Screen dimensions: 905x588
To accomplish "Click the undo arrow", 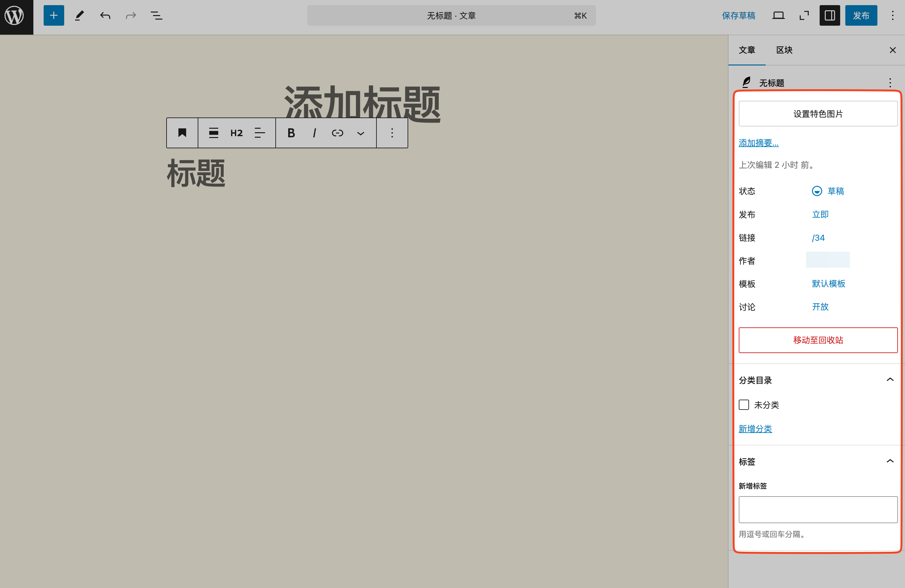I will pyautogui.click(x=105, y=16).
